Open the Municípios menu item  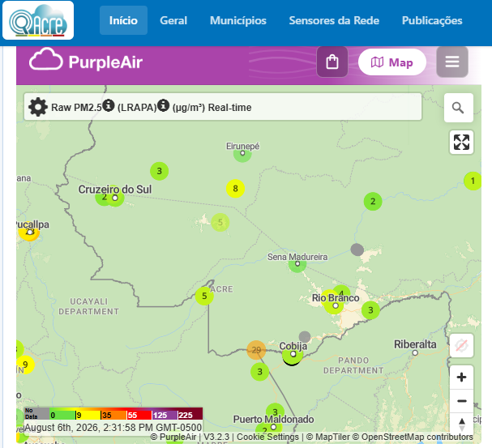(x=238, y=20)
